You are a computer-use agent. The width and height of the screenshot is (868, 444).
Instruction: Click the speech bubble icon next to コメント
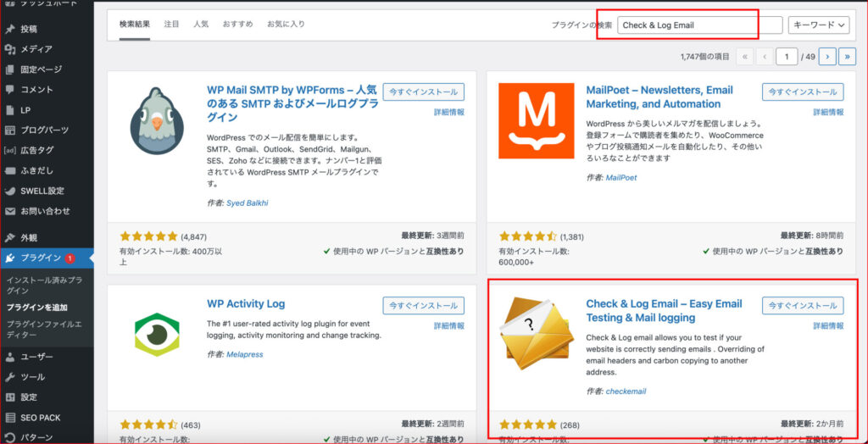coord(10,90)
